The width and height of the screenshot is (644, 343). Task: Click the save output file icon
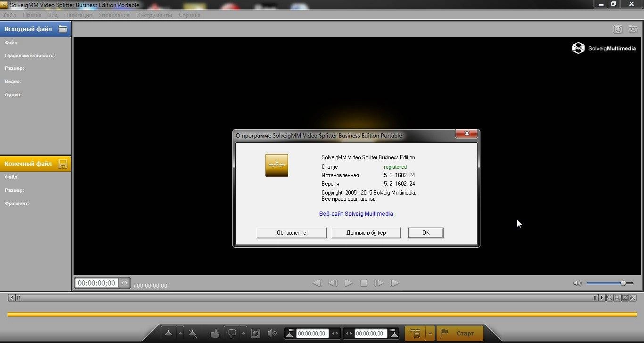(63, 163)
